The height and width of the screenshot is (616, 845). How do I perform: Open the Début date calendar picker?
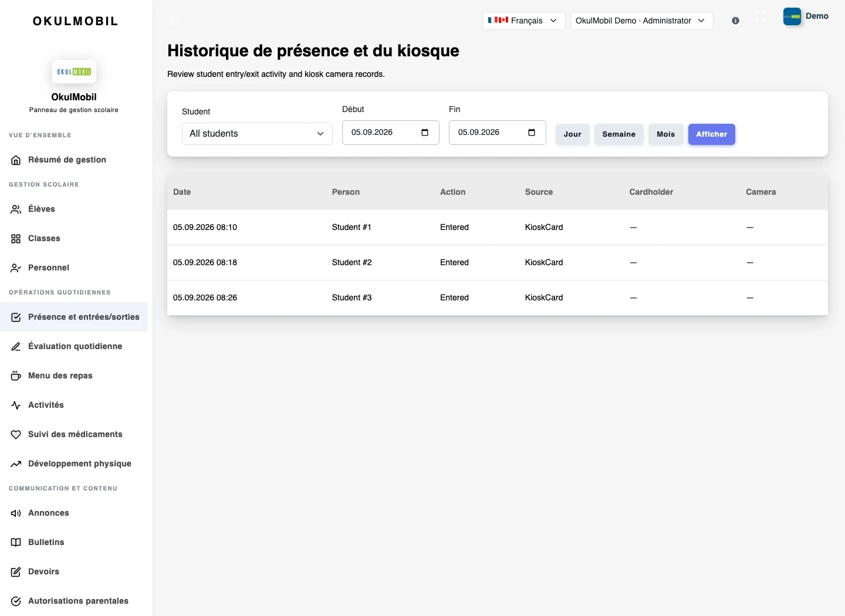(x=425, y=133)
